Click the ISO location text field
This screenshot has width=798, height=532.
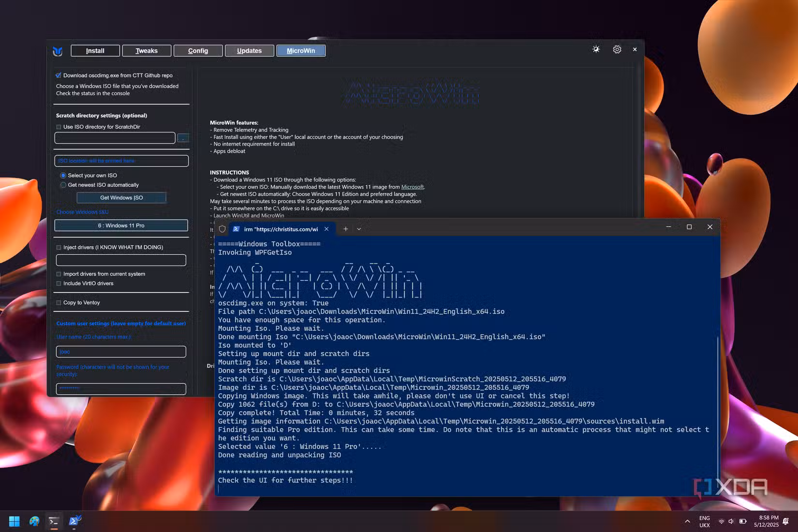click(x=121, y=161)
